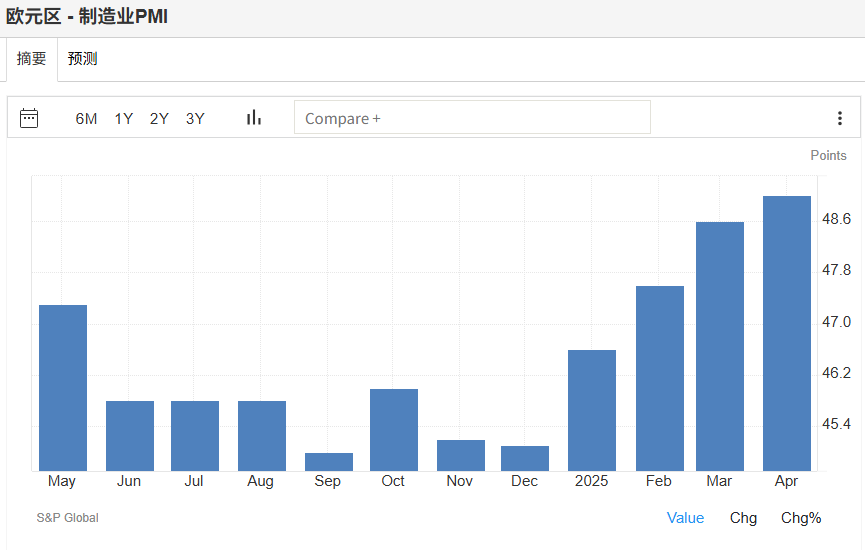865x550 pixels.
Task: Set range to 3Y
Action: (x=195, y=119)
